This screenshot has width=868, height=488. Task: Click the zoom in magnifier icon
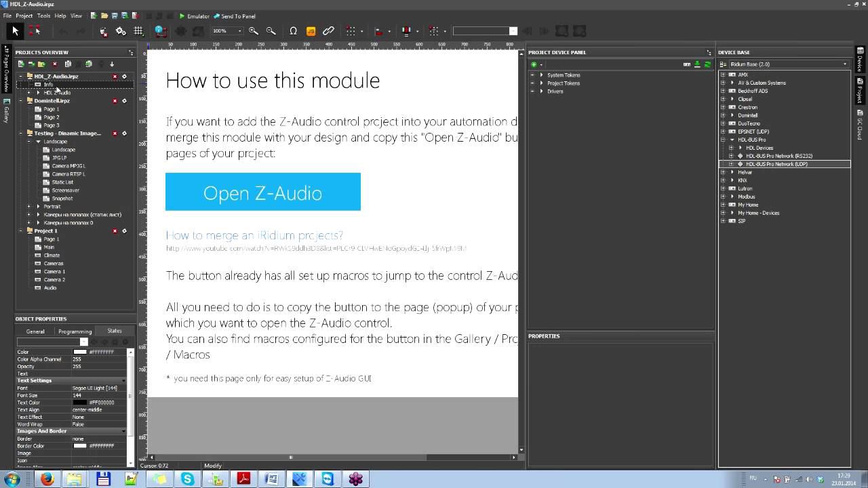pos(254,30)
